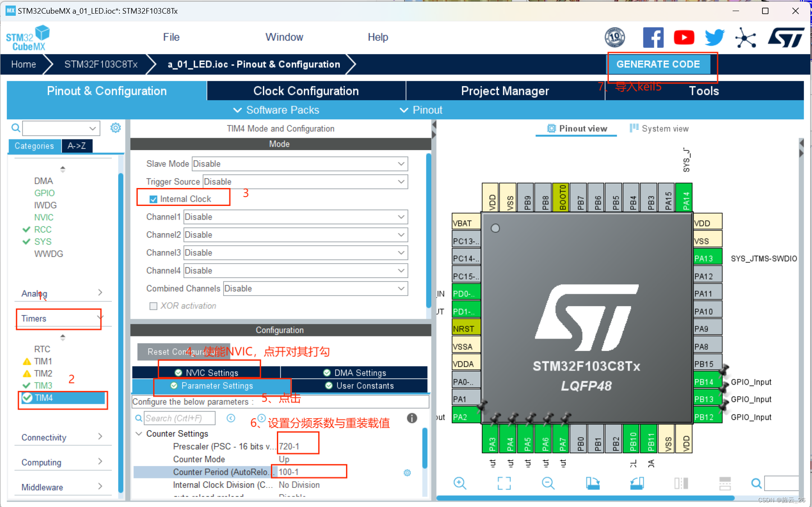The height and width of the screenshot is (507, 812).
Task: Toggle the XOR activation checkbox
Action: pos(153,306)
